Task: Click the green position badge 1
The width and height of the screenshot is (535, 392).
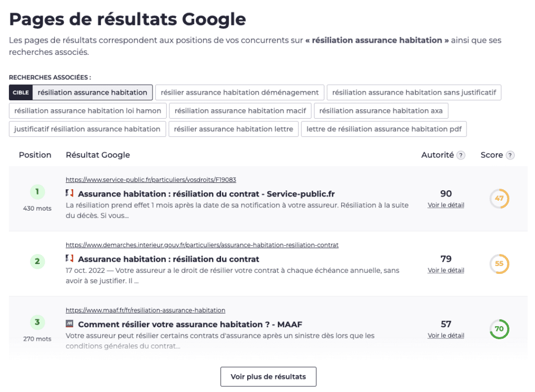Action: click(37, 192)
